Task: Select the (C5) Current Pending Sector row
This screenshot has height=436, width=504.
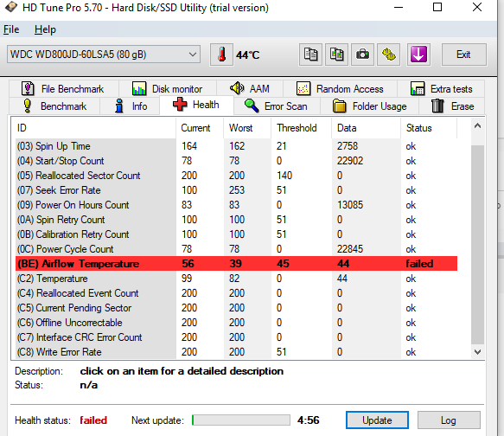Action: point(237,308)
